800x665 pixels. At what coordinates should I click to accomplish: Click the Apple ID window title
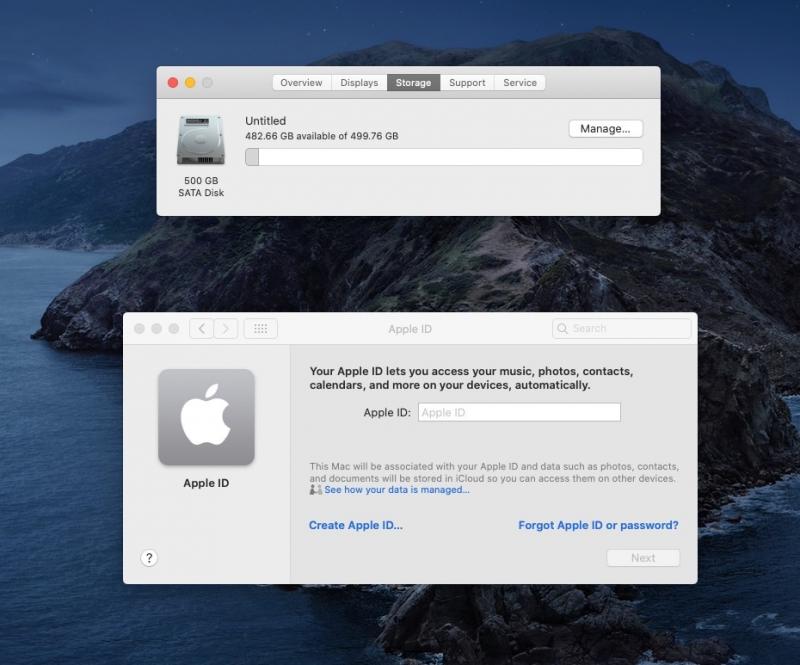click(410, 329)
